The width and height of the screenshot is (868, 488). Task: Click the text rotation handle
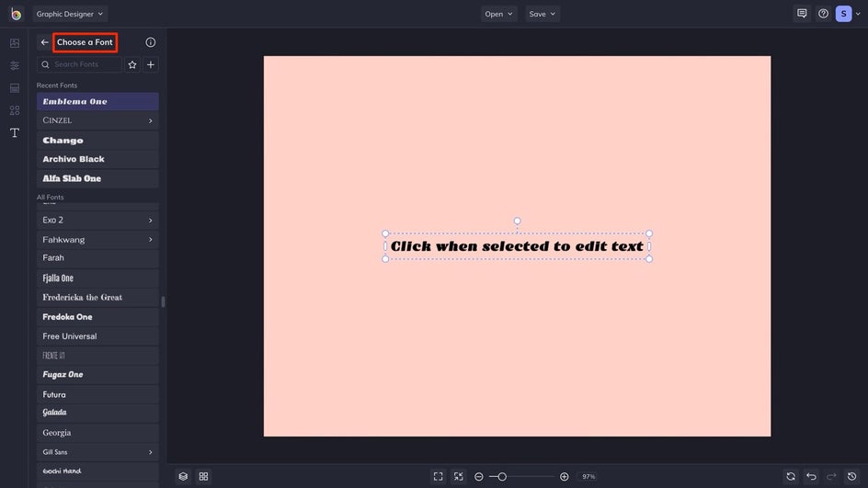[x=517, y=221]
